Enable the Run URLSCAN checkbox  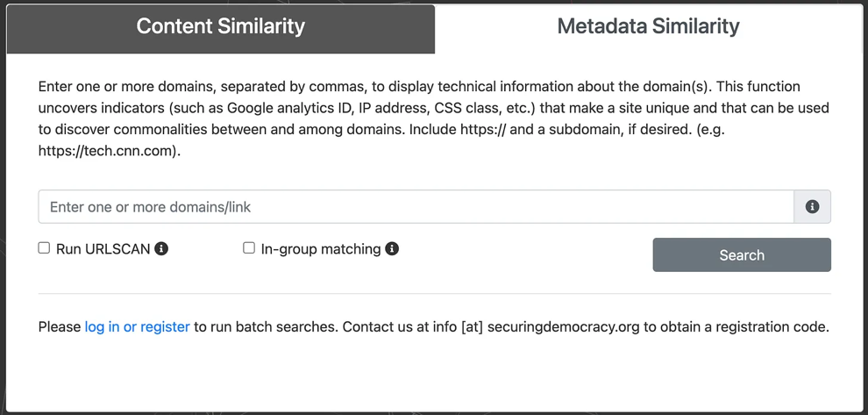[44, 248]
